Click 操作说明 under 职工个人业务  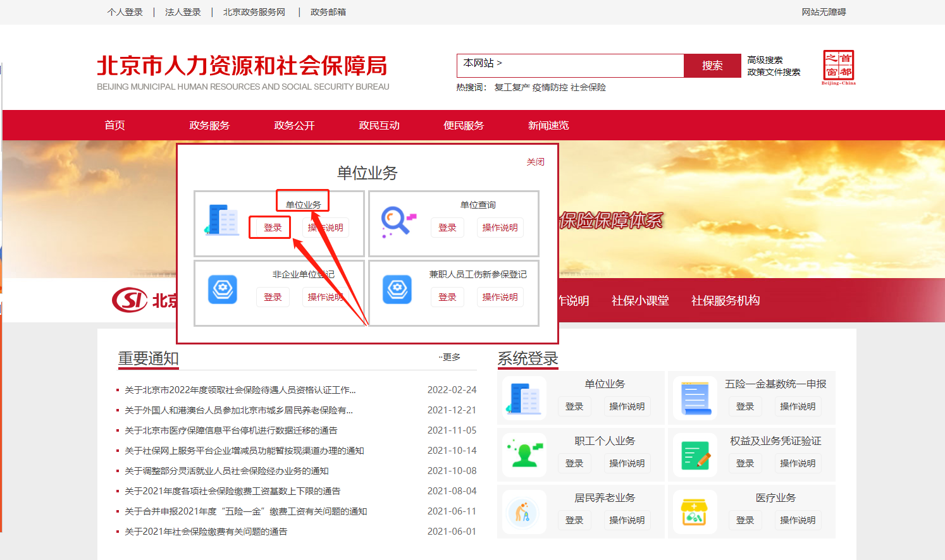click(x=627, y=463)
